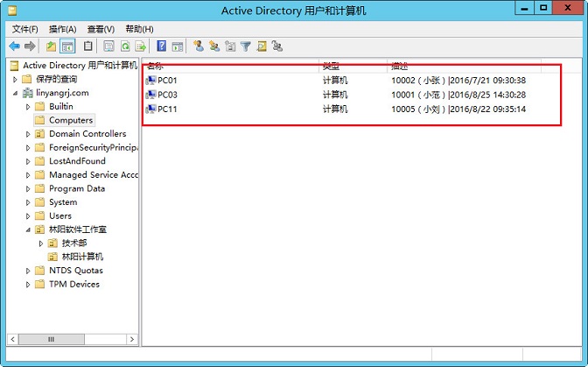The height and width of the screenshot is (367, 588).
Task: Click the Filter funnel icon in toolbar
Action: [x=246, y=46]
